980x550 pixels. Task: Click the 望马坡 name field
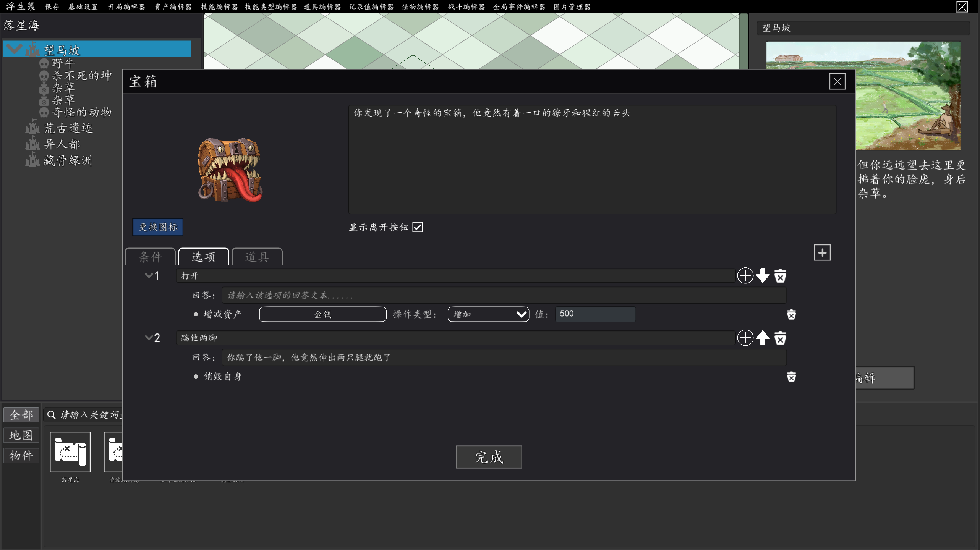coord(863,28)
